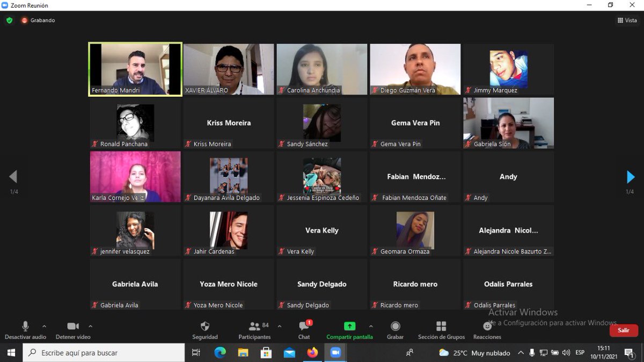Click the green encryption shield icon
This screenshot has width=644, height=362.
9,20
